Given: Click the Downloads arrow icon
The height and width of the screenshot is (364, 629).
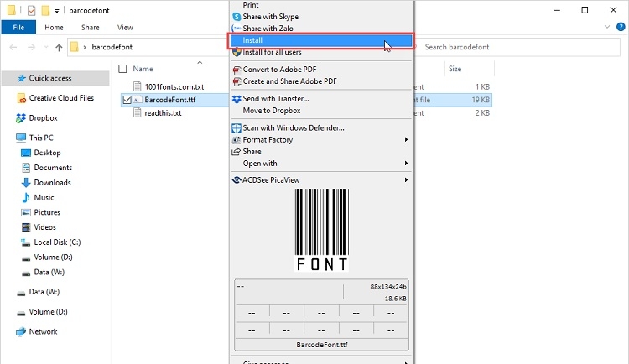Looking at the screenshot, I should 26,183.
